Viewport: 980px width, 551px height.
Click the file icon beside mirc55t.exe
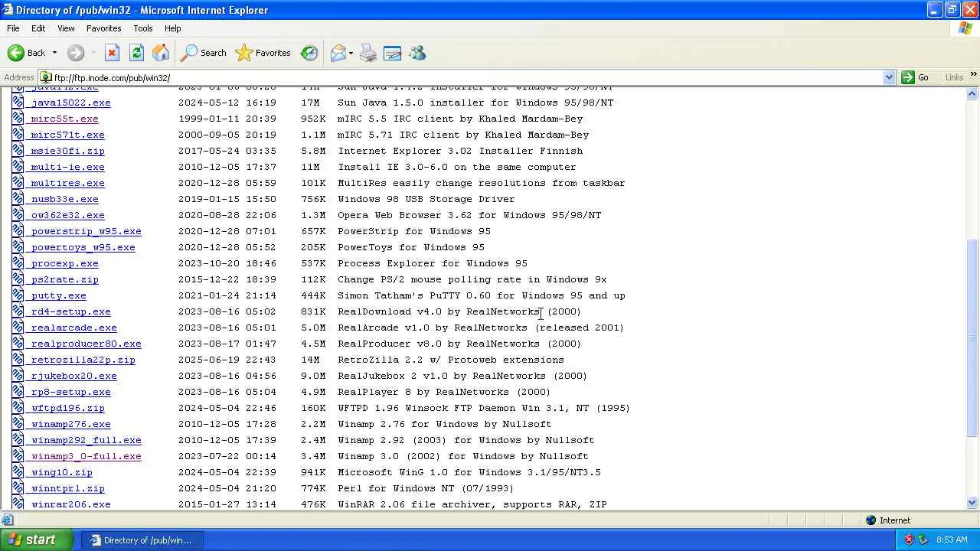point(18,119)
